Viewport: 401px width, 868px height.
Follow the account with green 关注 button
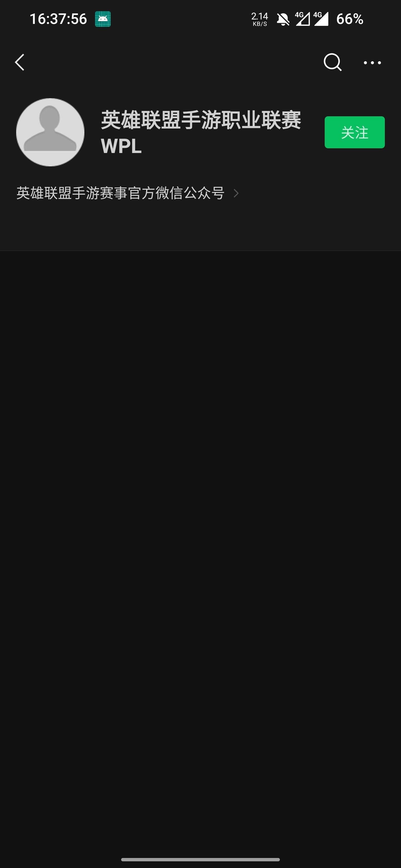point(354,132)
